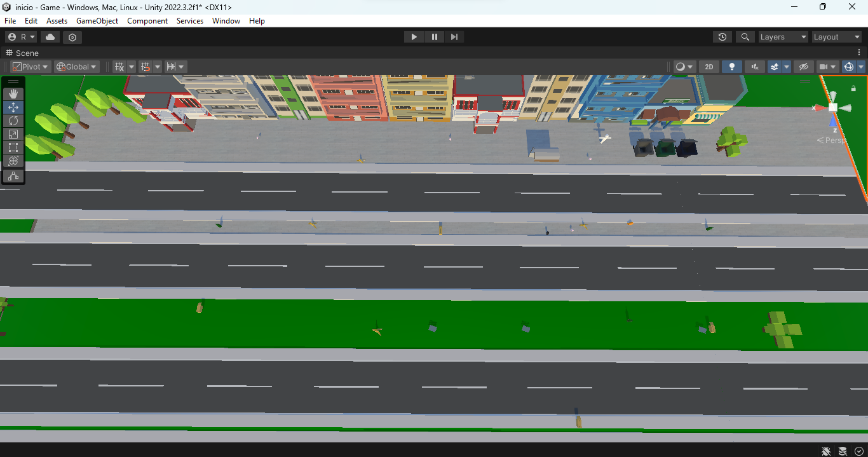
Task: Open the Package Manager hexagon icon
Action: [72, 37]
